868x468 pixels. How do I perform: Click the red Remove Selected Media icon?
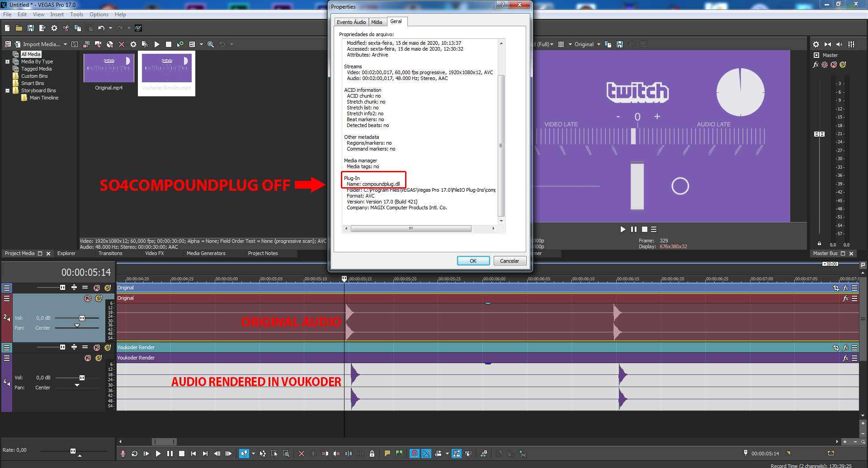point(122,44)
